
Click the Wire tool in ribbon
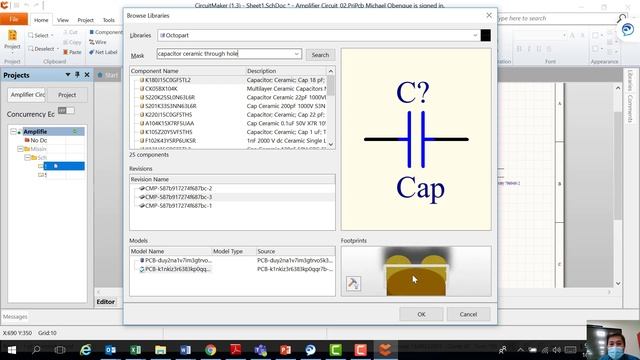(x=98, y=42)
